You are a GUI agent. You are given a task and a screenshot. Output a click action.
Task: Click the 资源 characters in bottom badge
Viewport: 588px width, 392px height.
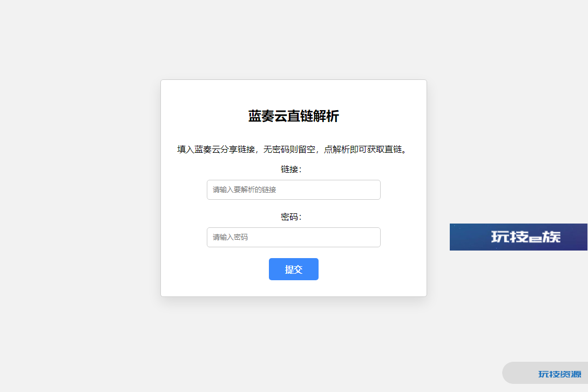[x=570, y=374]
